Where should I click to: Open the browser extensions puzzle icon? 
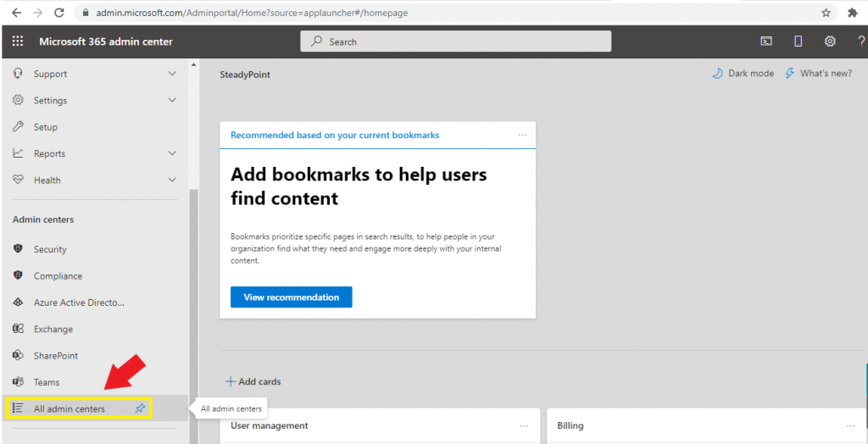853,13
